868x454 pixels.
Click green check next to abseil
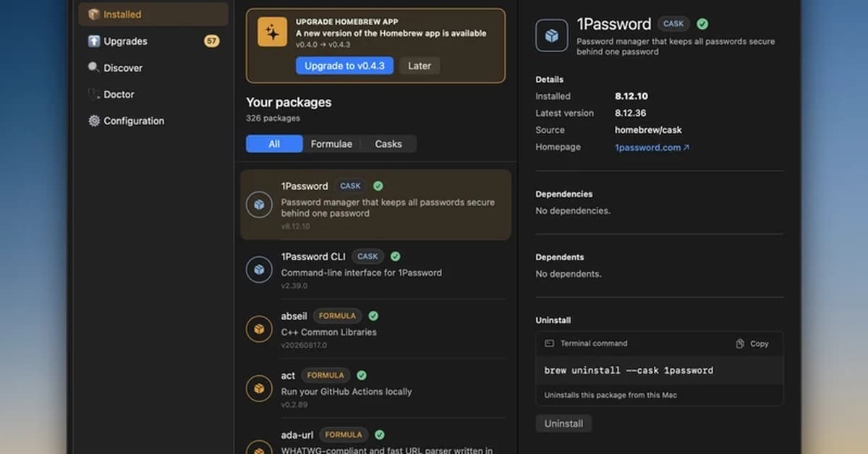(x=373, y=316)
